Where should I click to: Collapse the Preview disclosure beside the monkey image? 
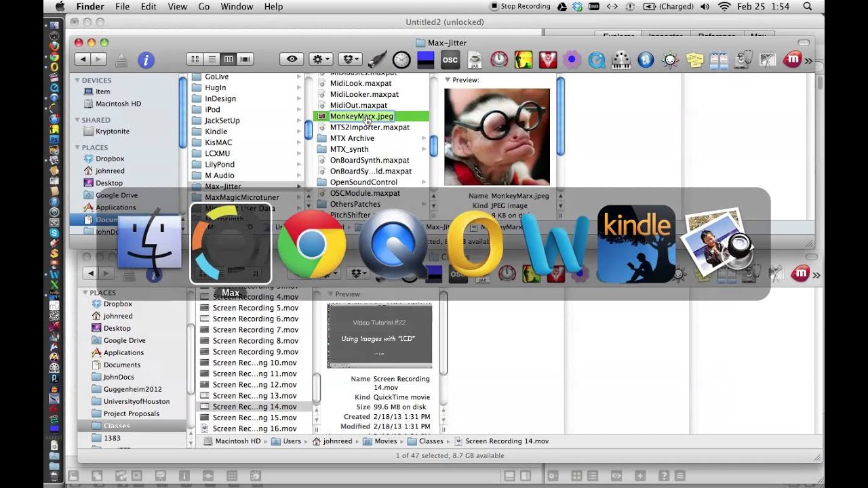[448, 80]
